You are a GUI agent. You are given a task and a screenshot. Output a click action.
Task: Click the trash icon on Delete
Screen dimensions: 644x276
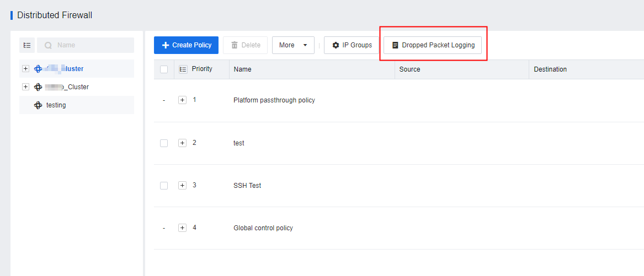click(x=235, y=45)
